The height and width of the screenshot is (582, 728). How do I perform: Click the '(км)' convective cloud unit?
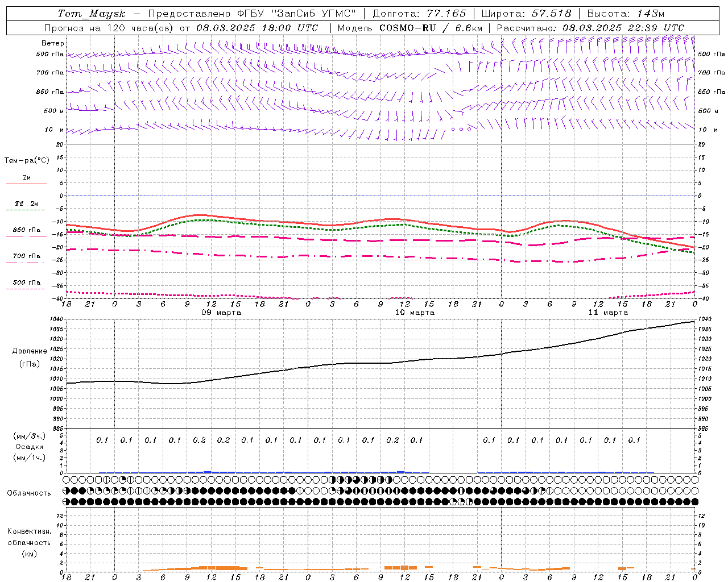tap(30, 554)
